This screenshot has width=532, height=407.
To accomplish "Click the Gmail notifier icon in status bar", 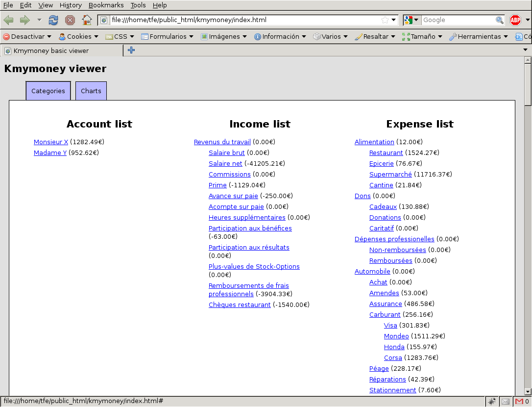I will click(x=519, y=402).
